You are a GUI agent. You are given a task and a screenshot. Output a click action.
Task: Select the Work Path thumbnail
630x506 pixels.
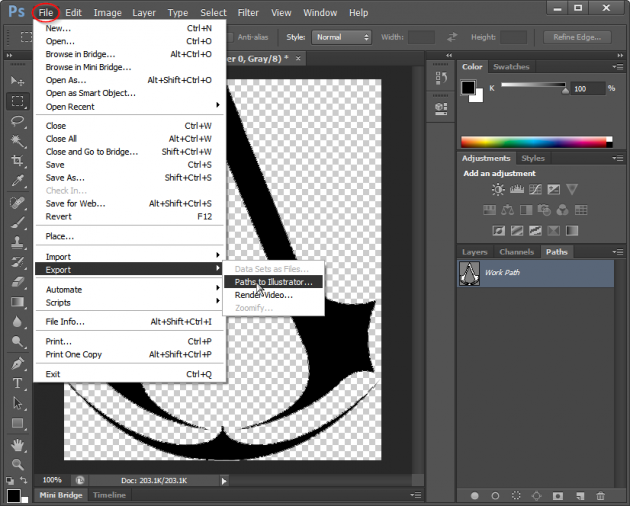[x=469, y=273]
